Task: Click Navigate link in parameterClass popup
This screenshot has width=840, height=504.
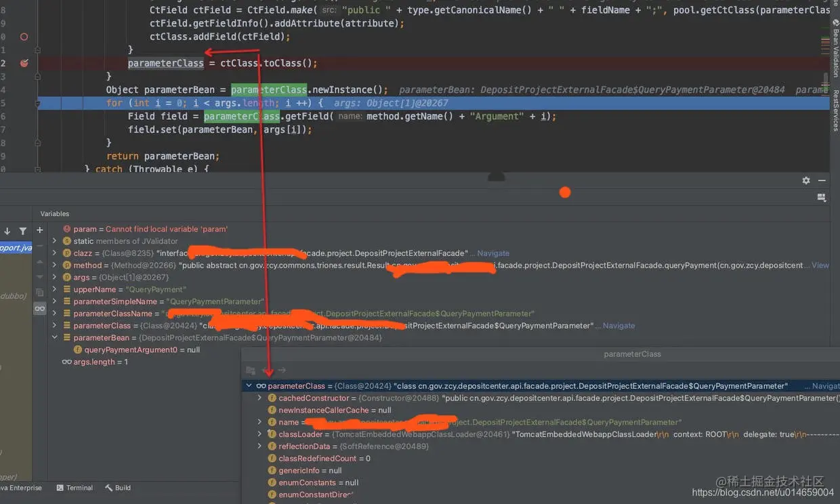Action: point(824,386)
